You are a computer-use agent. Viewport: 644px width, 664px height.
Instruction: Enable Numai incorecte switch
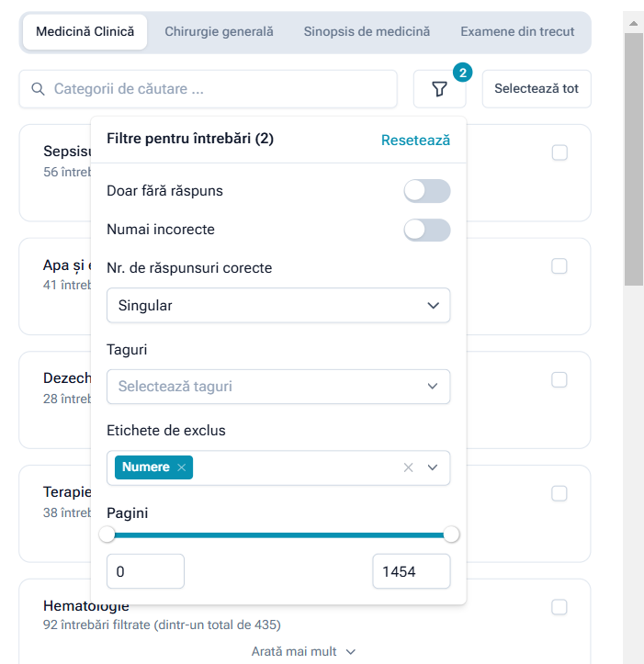(427, 230)
